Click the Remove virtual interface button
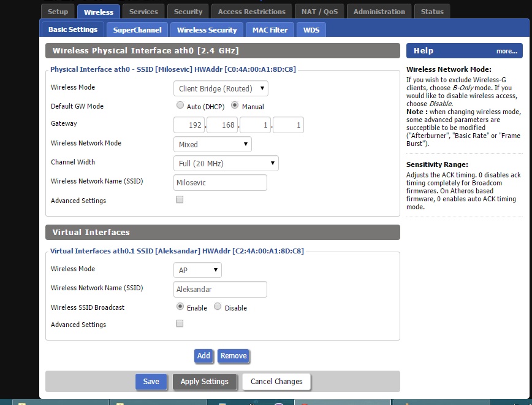Screen dimensions: 532x405 [x=234, y=356]
